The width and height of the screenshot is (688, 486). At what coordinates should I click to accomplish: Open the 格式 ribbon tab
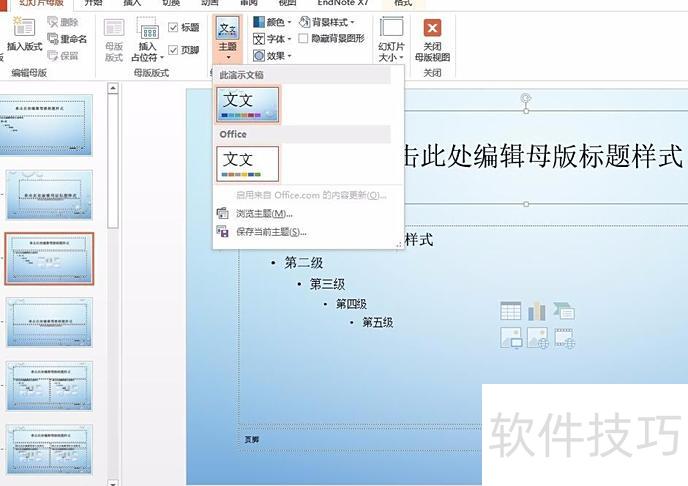[x=403, y=3]
